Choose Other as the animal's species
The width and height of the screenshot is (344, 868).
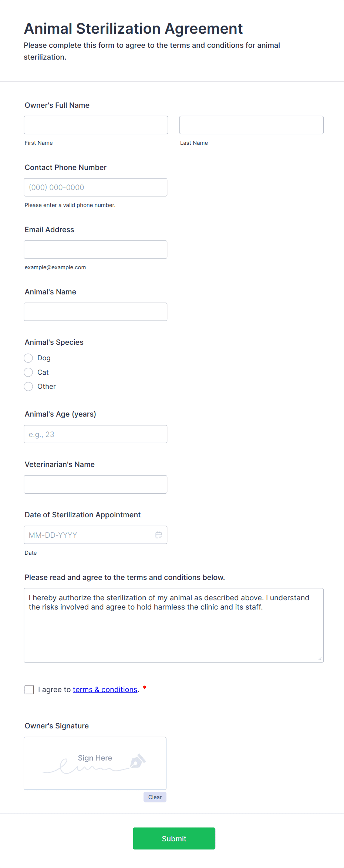[28, 386]
